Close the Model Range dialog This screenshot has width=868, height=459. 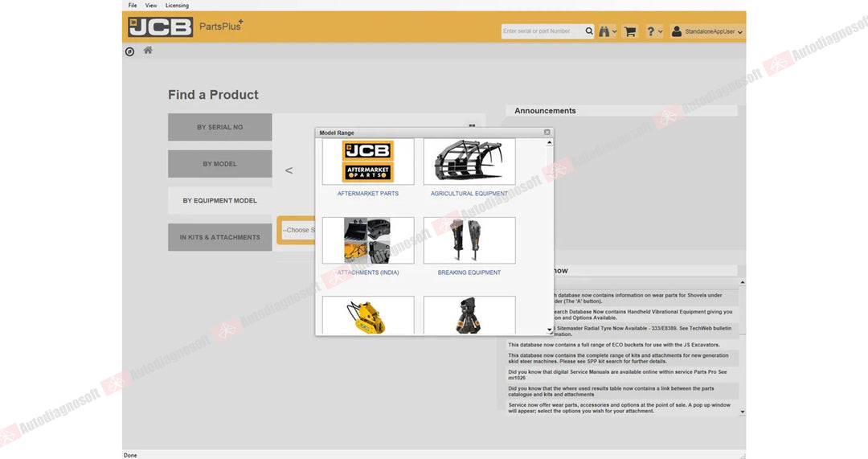click(547, 133)
